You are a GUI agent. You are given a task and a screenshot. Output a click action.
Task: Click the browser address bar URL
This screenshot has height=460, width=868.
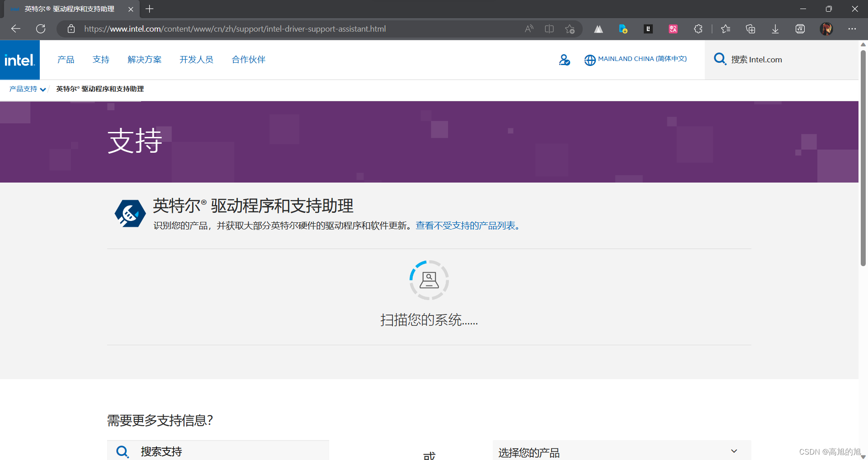[235, 29]
